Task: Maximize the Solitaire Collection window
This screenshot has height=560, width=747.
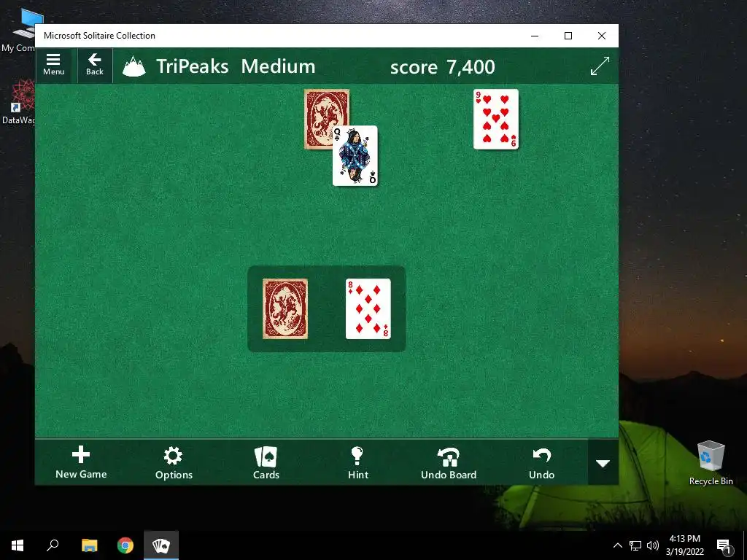Action: click(568, 36)
